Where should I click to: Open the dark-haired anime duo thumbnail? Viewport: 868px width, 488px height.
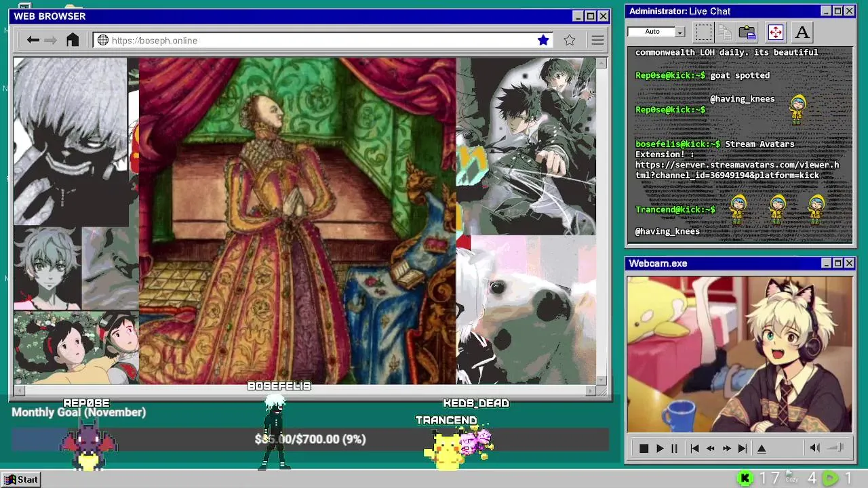526,146
